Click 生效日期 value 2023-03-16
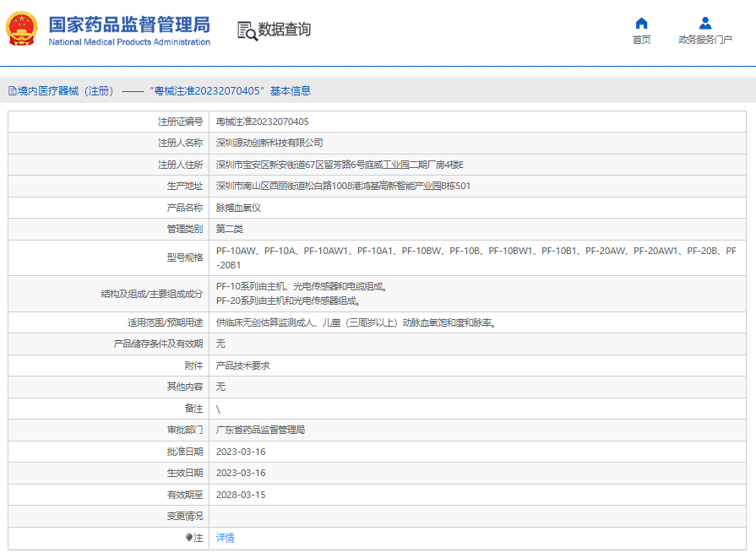Viewport: 756px width, 558px height. pos(241,474)
